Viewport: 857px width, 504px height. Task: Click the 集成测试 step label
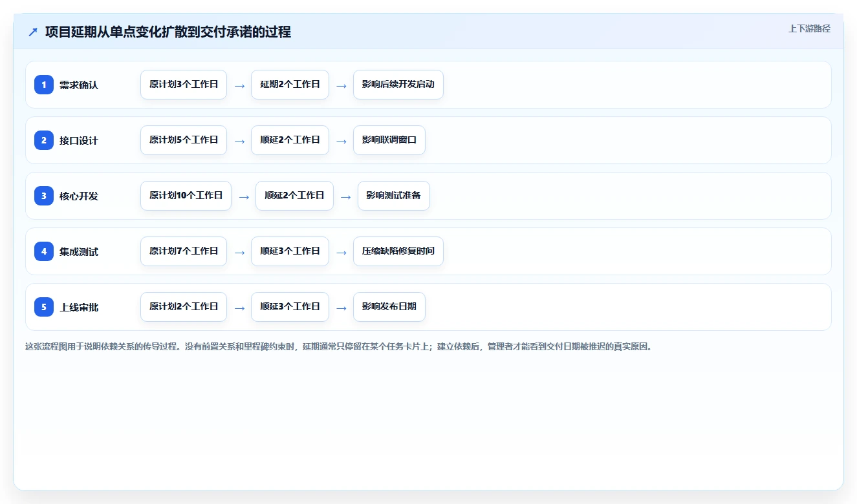tap(79, 251)
